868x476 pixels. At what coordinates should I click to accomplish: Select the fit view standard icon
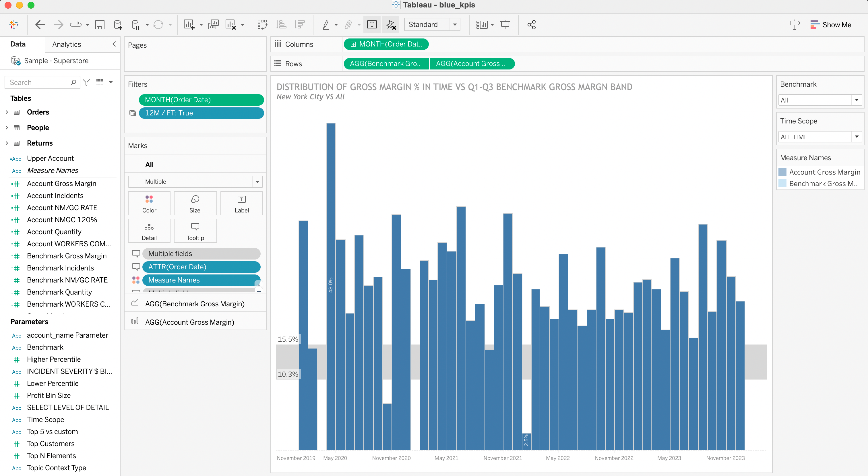(433, 25)
